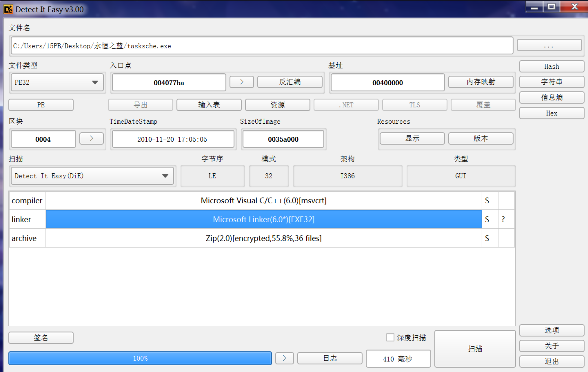Click the large 扫描 scan button
Viewport: 588px width, 372px height.
click(475, 348)
